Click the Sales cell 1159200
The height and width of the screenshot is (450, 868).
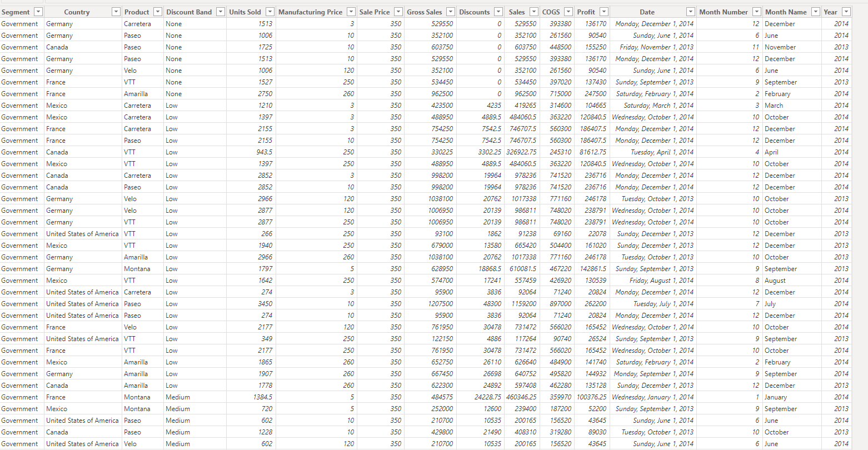point(524,304)
